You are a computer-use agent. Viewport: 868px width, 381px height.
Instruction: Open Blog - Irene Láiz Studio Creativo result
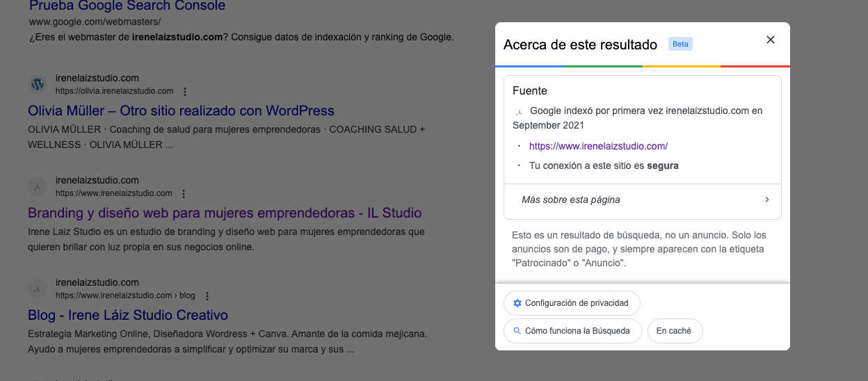point(128,315)
